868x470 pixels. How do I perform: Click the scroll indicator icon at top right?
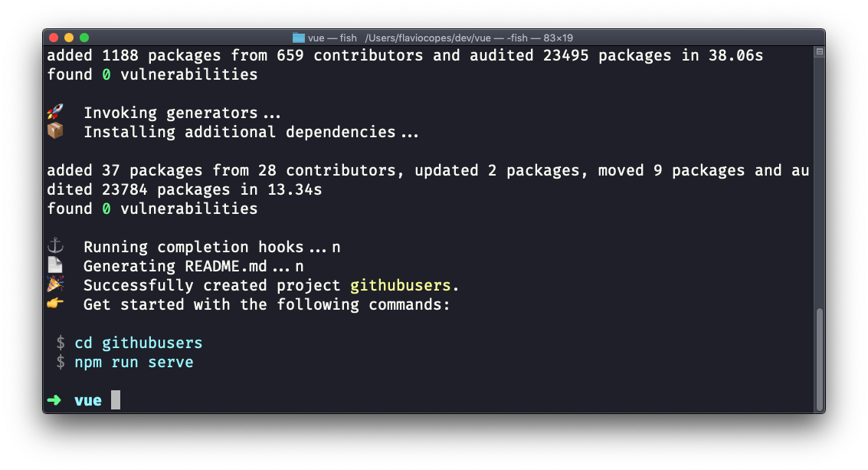click(819, 51)
